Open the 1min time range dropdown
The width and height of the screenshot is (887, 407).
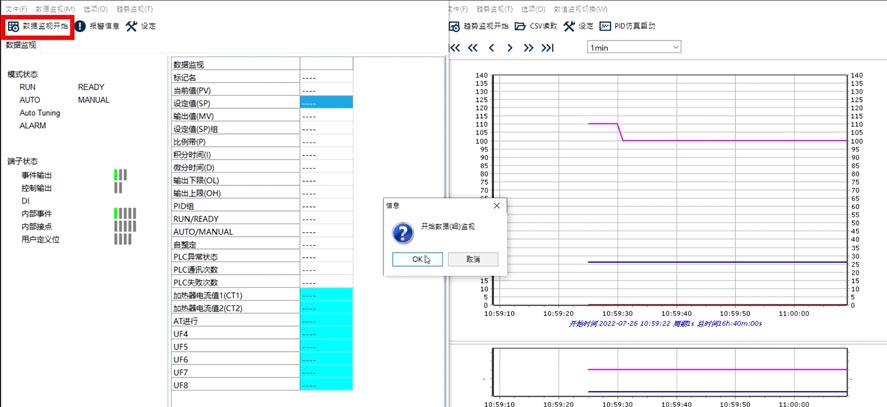633,47
